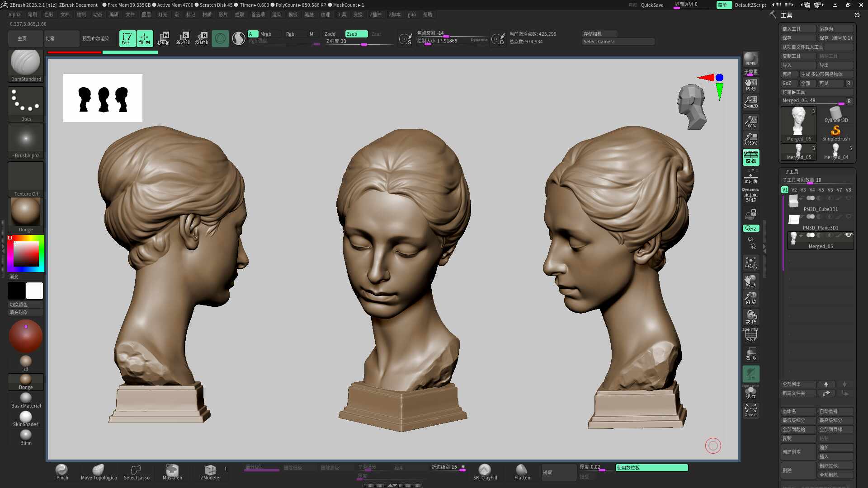Viewport: 868px width, 488px height.
Task: Expand the 灯箱▶工具 lightbox tools
Action: pos(793,92)
